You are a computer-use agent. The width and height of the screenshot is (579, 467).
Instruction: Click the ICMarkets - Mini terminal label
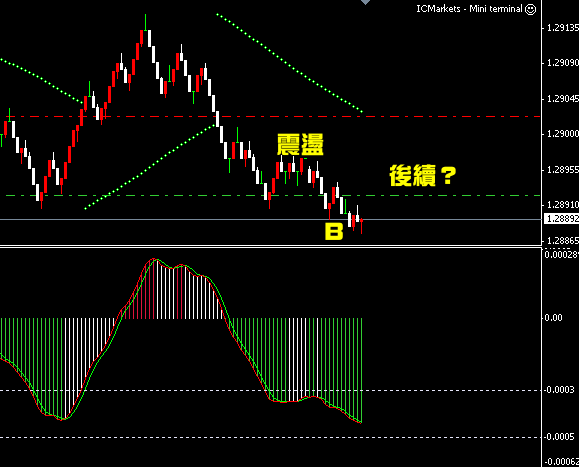click(469, 9)
